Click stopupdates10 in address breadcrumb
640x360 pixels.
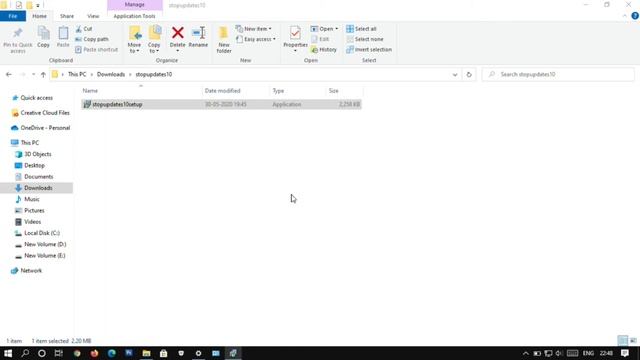[x=153, y=74]
